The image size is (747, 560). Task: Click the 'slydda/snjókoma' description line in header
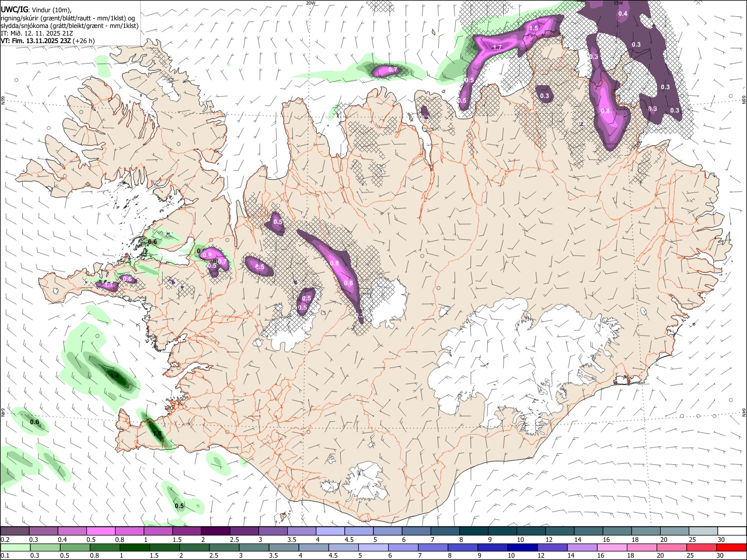coord(69,26)
